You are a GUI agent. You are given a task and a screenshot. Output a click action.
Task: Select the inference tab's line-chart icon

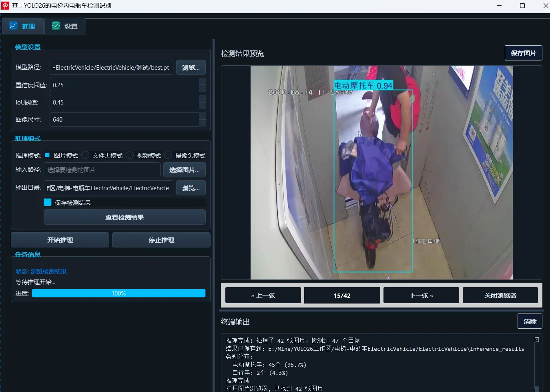14,26
